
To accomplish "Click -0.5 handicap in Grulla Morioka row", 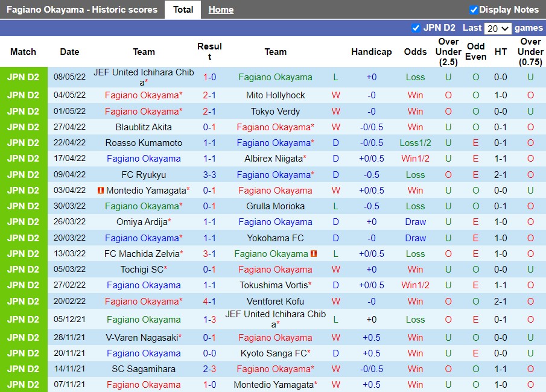I will click(371, 206).
